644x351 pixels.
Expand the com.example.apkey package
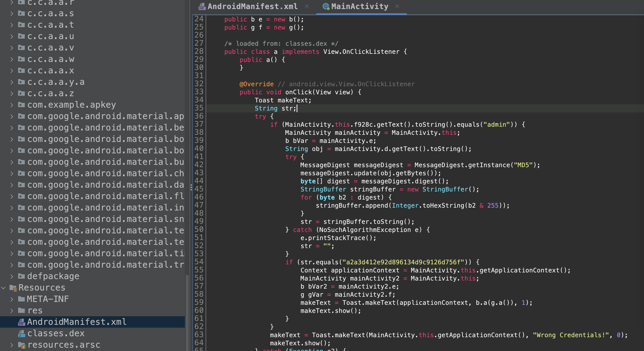point(12,105)
